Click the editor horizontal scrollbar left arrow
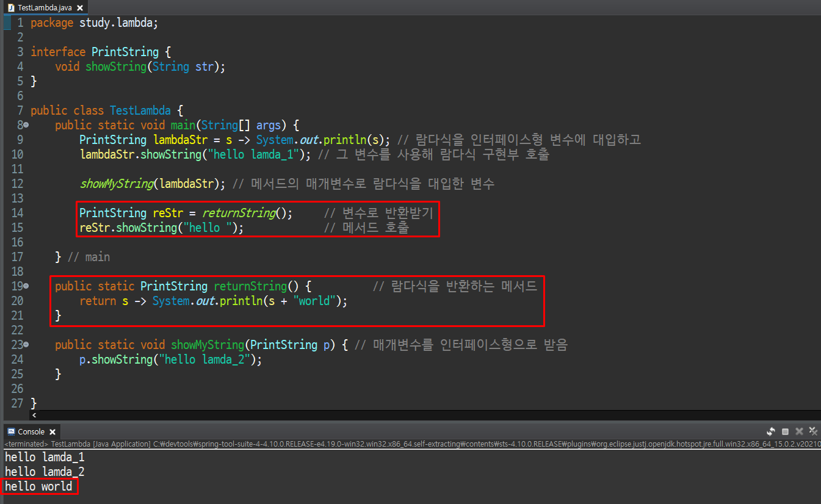821x504 pixels. [x=34, y=415]
